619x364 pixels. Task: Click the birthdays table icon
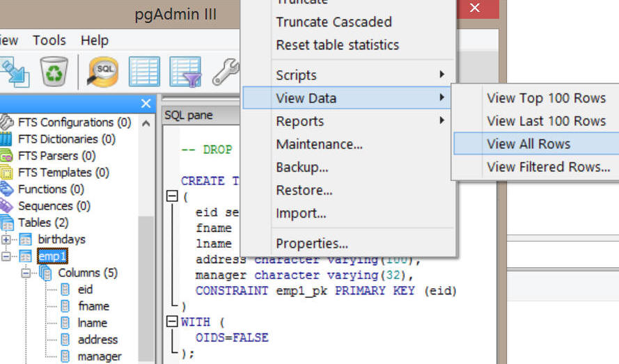pyautogui.click(x=26, y=239)
